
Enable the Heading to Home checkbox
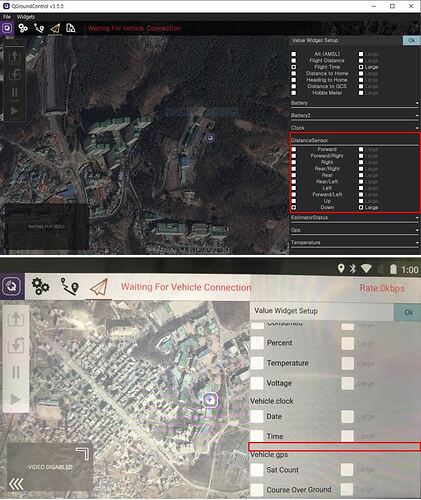pyautogui.click(x=294, y=80)
